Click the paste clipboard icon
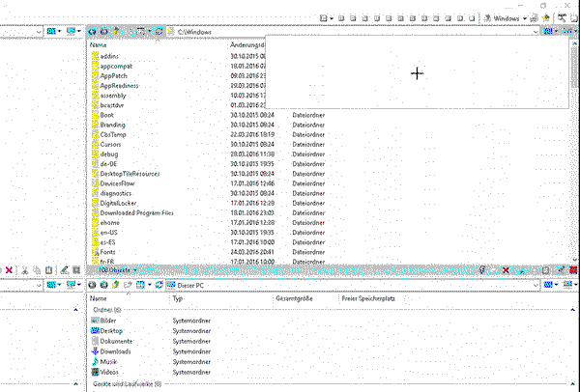580x392 pixels. tap(49, 270)
